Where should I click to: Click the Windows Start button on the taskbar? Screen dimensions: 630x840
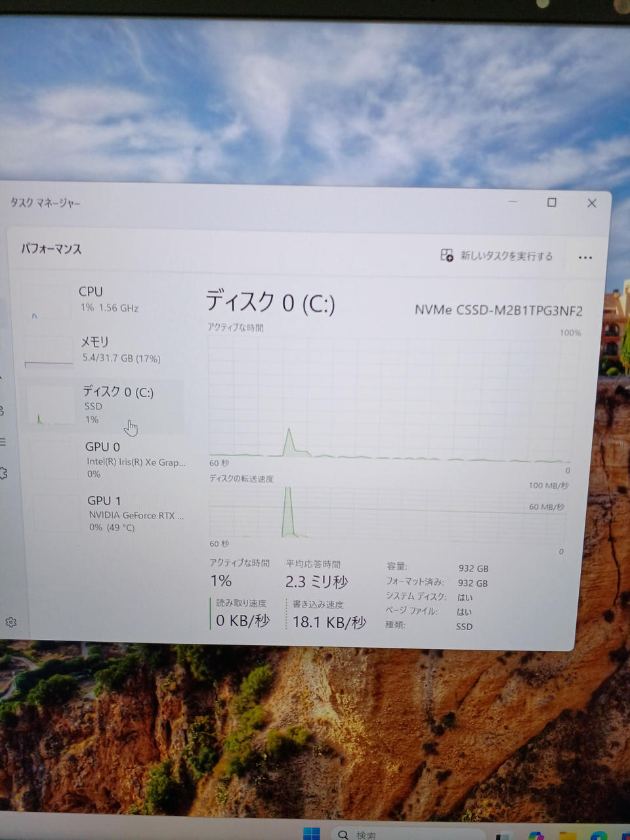coord(312,833)
